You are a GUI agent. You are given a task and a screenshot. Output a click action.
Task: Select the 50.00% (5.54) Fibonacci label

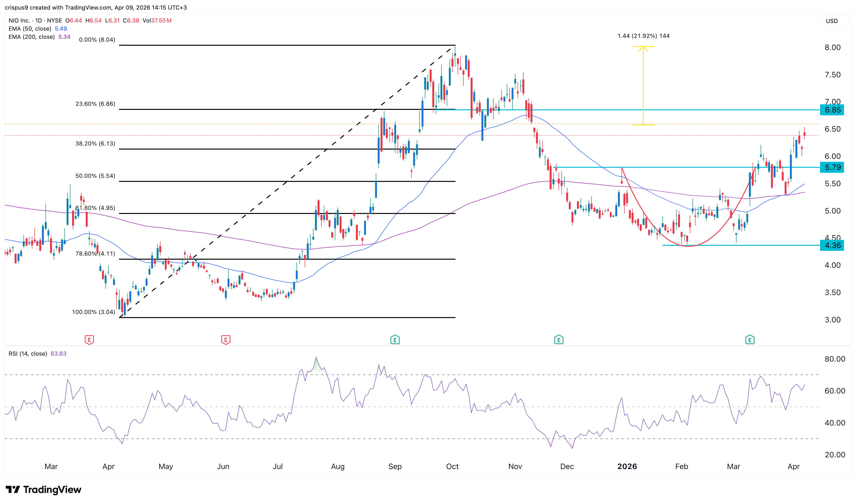[95, 176]
